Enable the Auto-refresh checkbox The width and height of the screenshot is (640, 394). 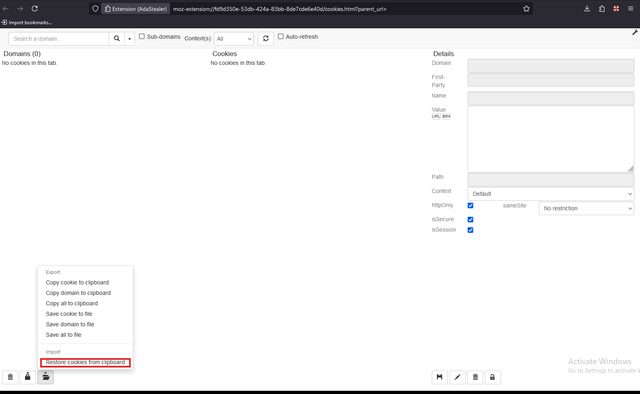coord(281,36)
